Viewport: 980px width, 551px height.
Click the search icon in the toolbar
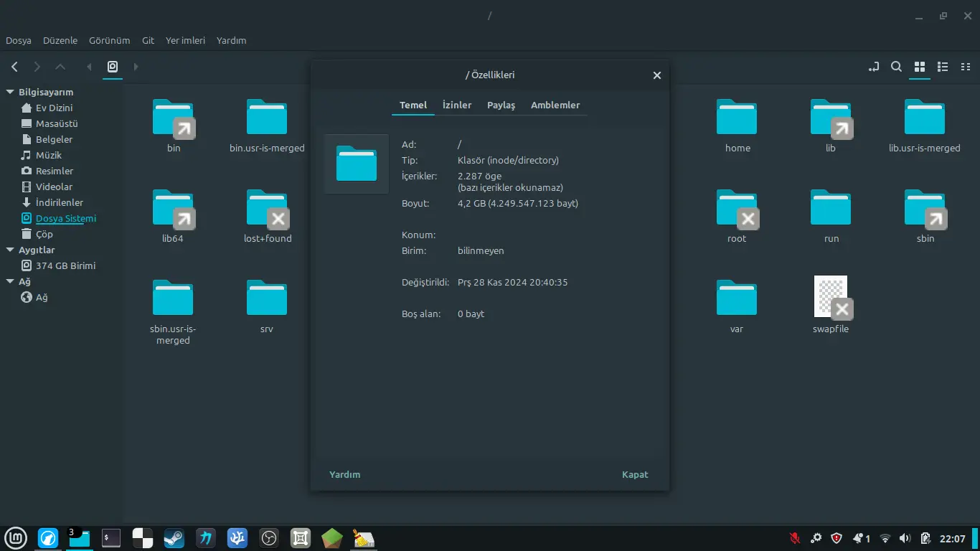[896, 67]
